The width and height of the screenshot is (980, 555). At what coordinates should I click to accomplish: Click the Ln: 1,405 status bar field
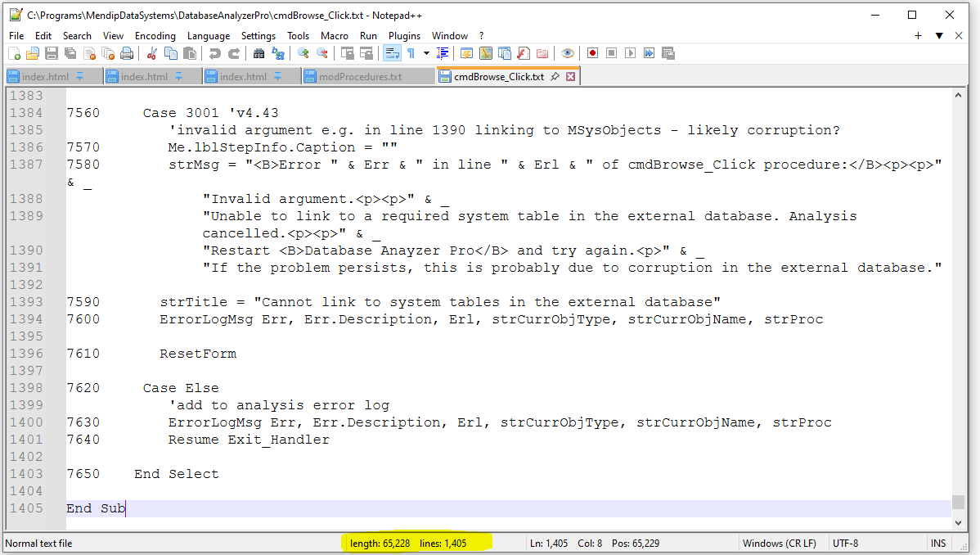click(x=549, y=543)
